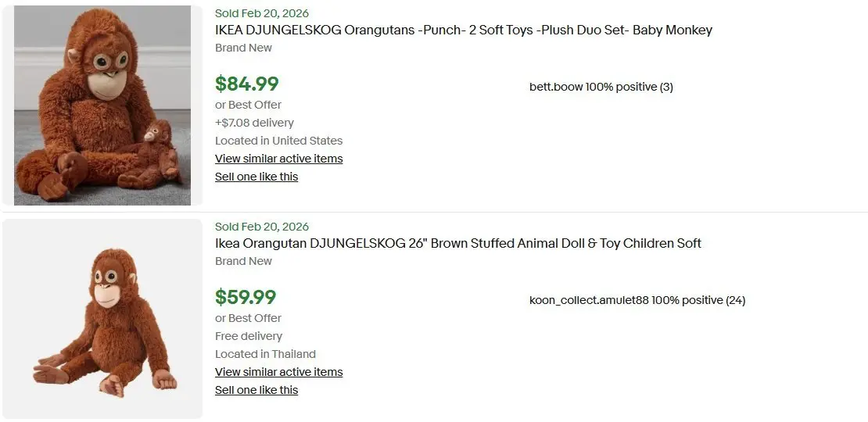Image resolution: width=868 pixels, height=422 pixels.
Task: Click the $84.99 sold price
Action: pos(247,84)
